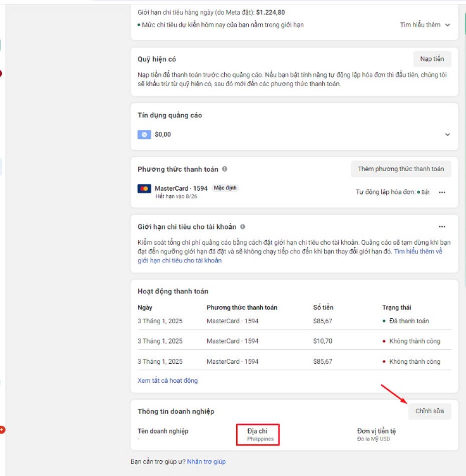Click the $0,00 ad credit amount
This screenshot has height=476, width=466.
click(x=163, y=134)
